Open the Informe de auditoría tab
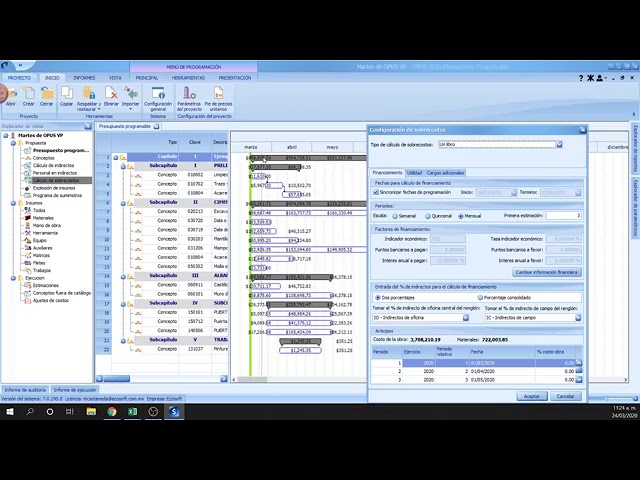 click(x=25, y=390)
